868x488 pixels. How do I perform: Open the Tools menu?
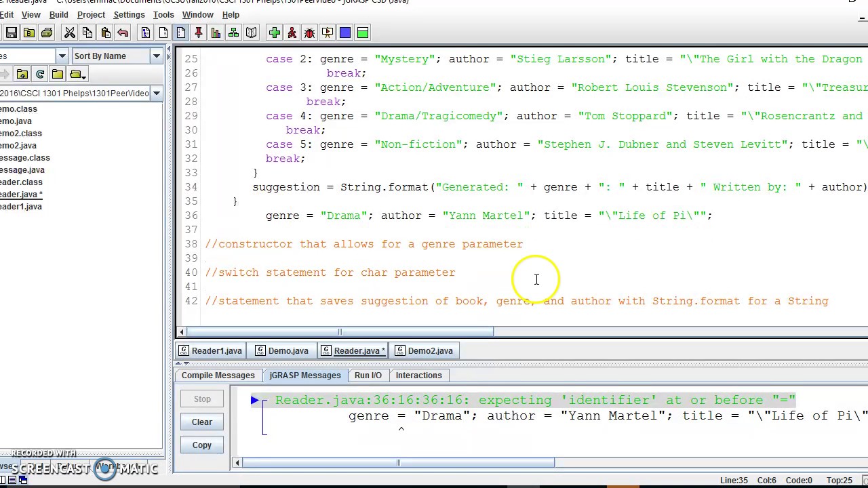click(163, 14)
